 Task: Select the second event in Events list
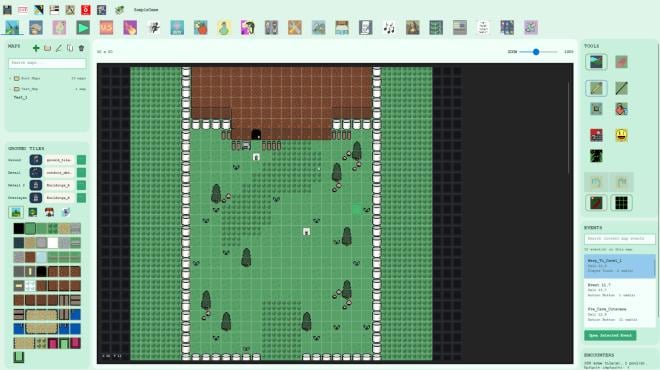tap(620, 290)
